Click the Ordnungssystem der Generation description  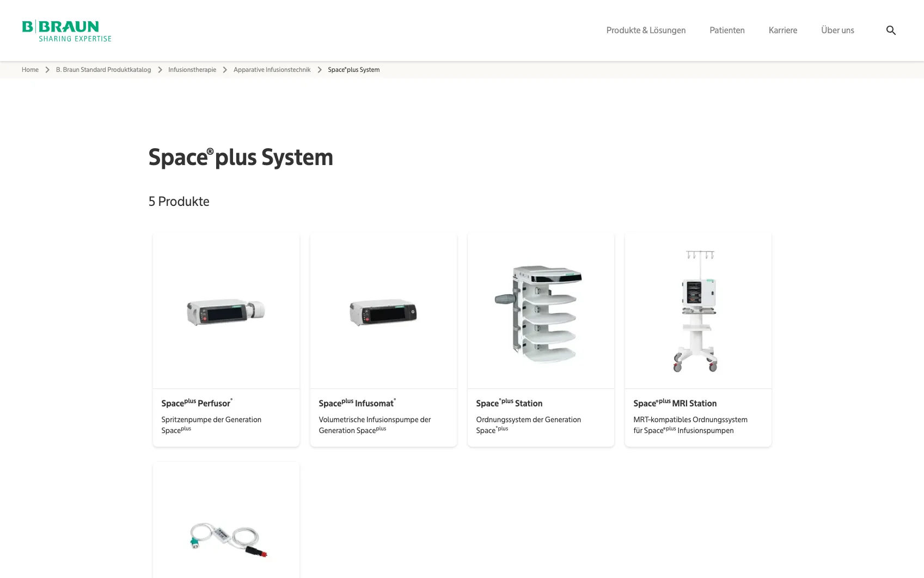[528, 425]
